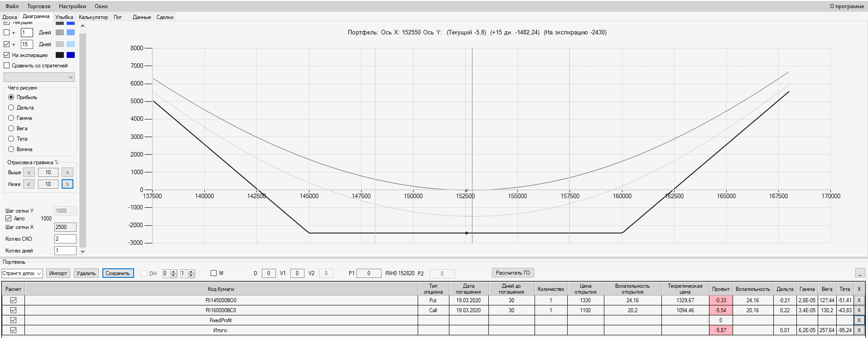Viewport: 868px width, 338px height.
Task: Pick light gray swatch for +15 Дней
Action: (60, 44)
